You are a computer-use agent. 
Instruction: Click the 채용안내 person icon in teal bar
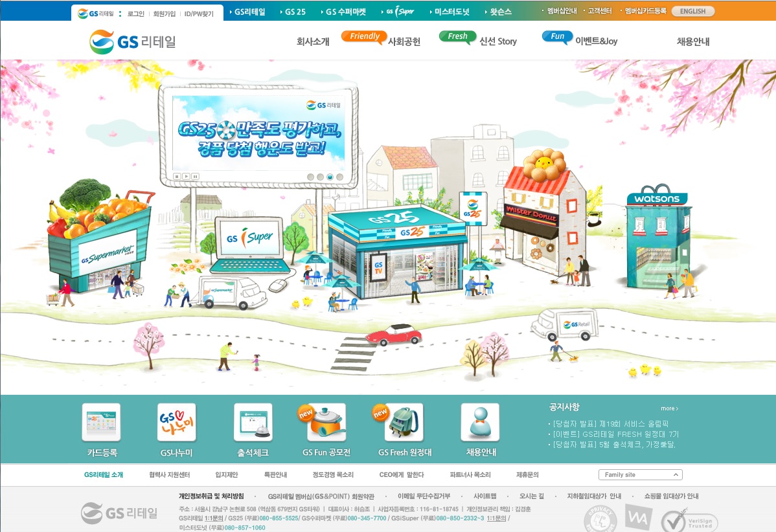pyautogui.click(x=480, y=422)
